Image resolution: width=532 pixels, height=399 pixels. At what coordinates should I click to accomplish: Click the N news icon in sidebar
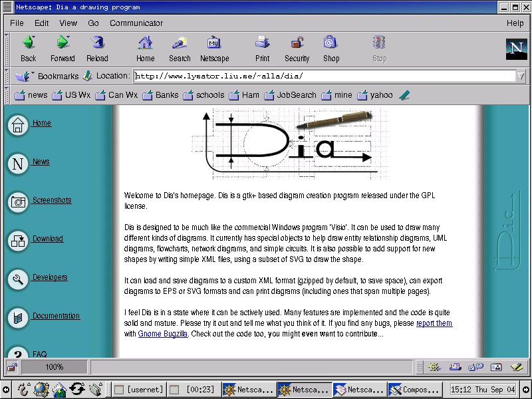click(x=18, y=164)
